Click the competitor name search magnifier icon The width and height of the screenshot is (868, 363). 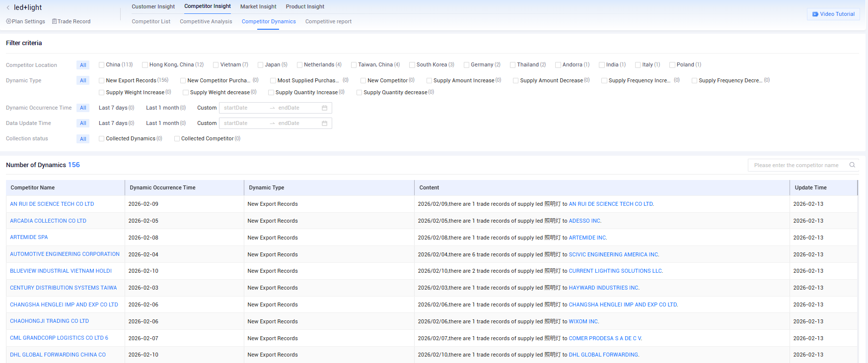point(852,165)
